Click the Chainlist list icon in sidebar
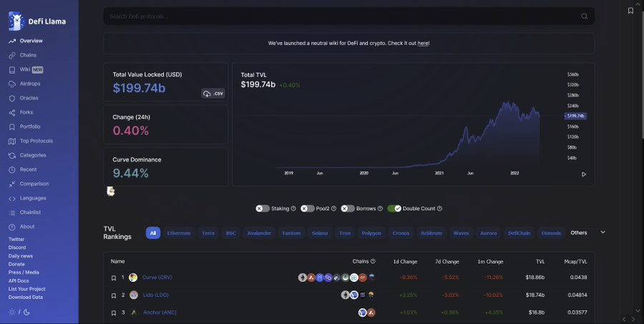 12,212
